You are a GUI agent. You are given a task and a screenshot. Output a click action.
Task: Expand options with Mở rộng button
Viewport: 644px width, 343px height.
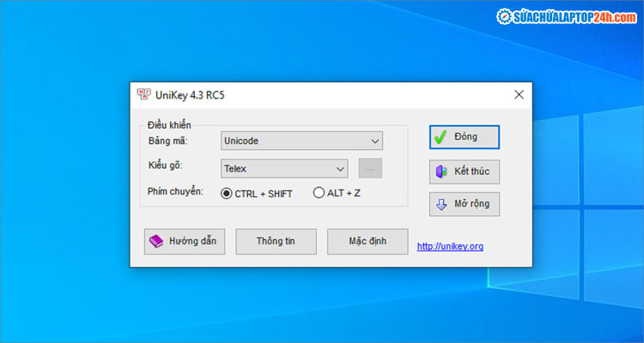(465, 204)
